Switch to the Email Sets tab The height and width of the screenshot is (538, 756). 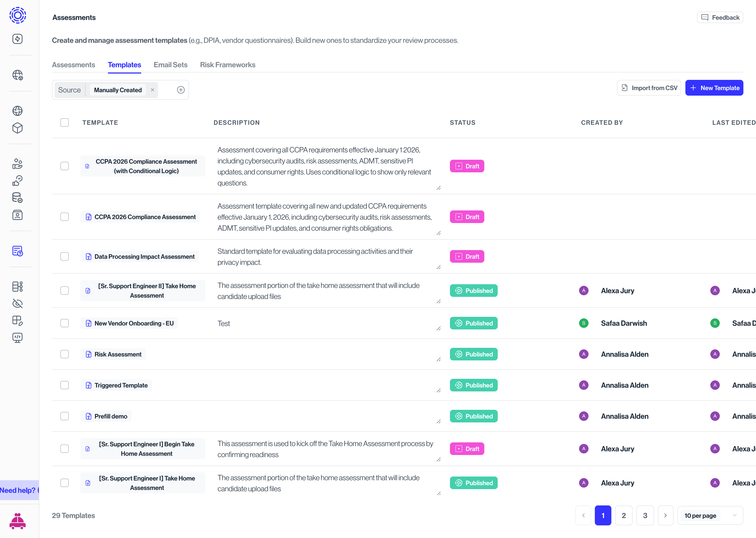170,65
